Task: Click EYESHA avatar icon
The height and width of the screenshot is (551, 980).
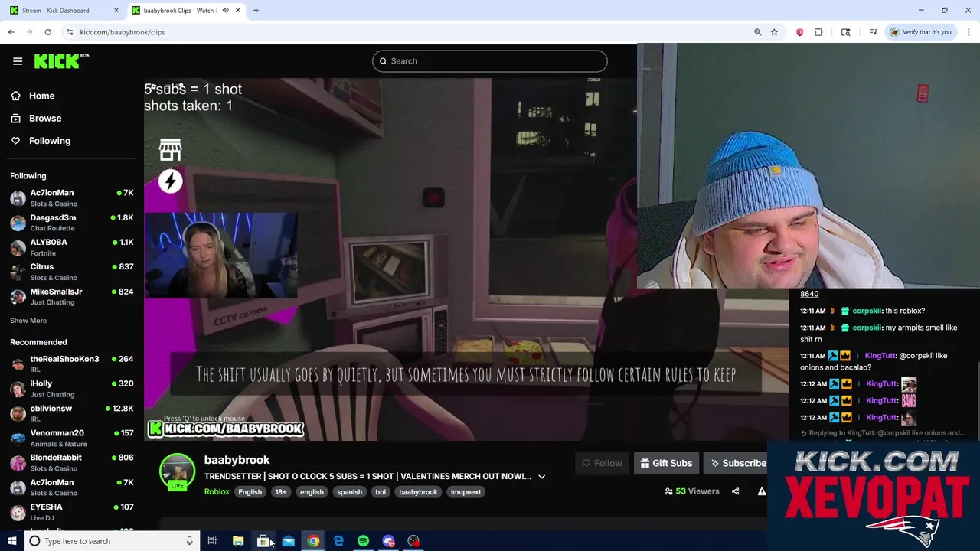Action: click(x=18, y=511)
